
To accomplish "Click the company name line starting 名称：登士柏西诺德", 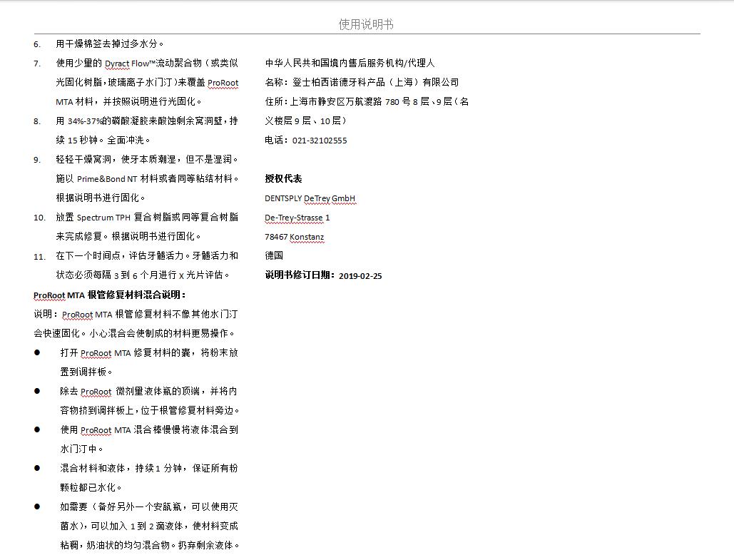I will [362, 83].
